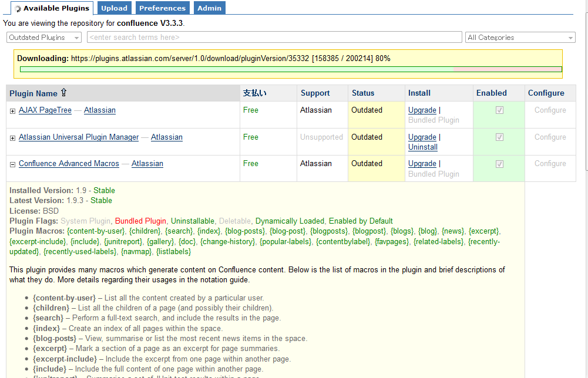This screenshot has width=588, height=378.
Task: Click the License: BSD line
Action: tap(34, 211)
